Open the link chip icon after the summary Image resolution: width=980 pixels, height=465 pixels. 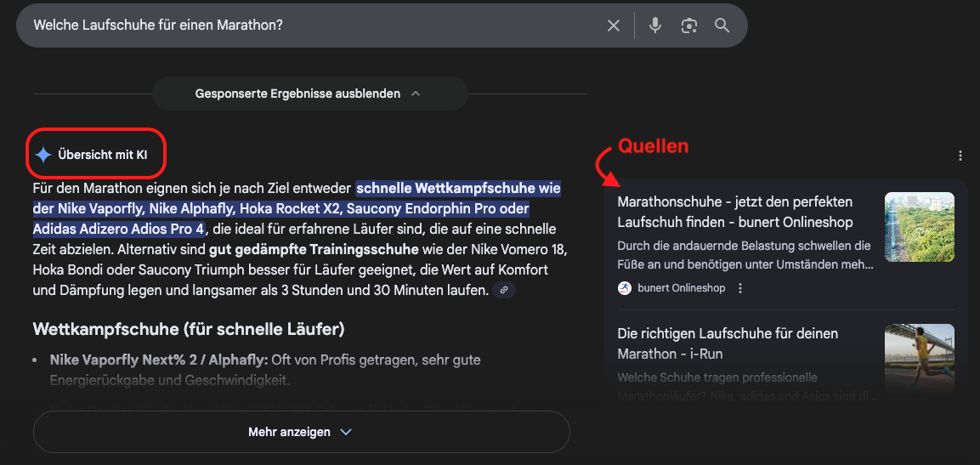504,290
